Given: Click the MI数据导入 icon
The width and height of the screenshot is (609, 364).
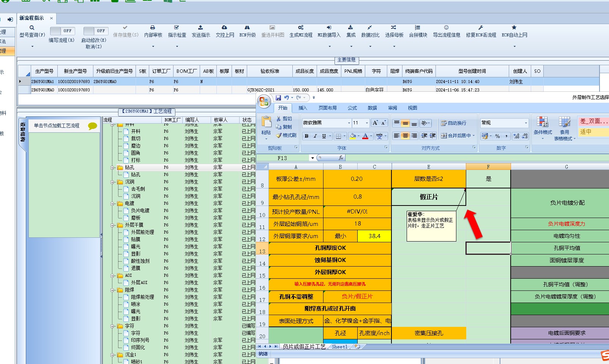Looking at the screenshot, I should tap(329, 28).
